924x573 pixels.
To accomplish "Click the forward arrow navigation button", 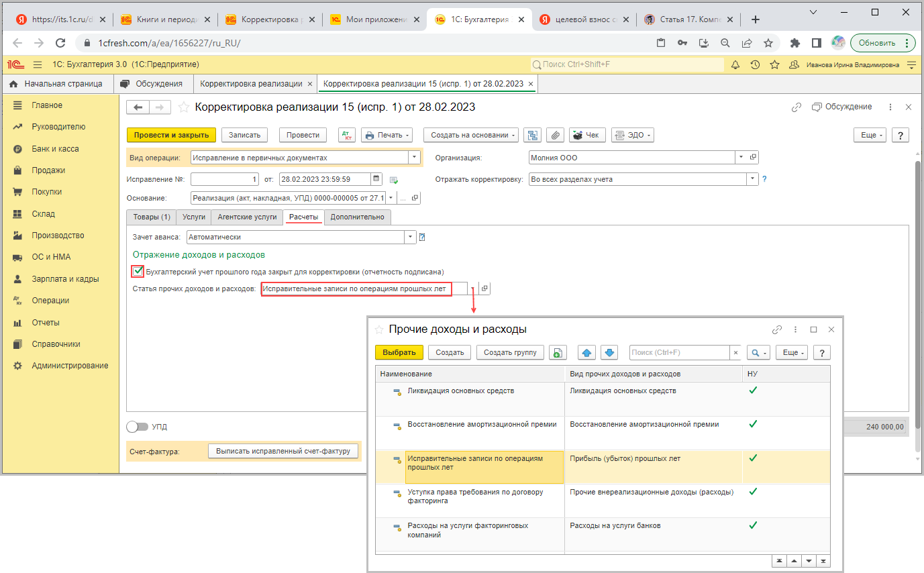I will click(160, 107).
